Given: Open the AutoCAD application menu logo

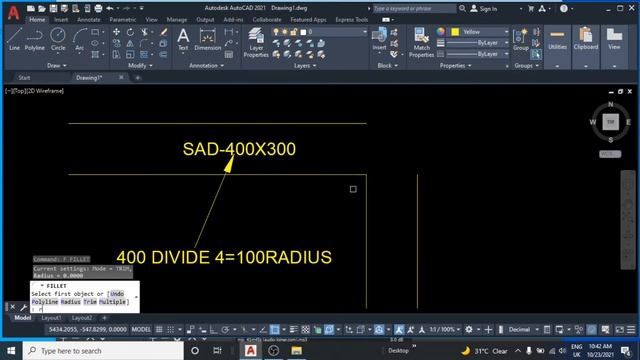Looking at the screenshot, I should coord(13,13).
